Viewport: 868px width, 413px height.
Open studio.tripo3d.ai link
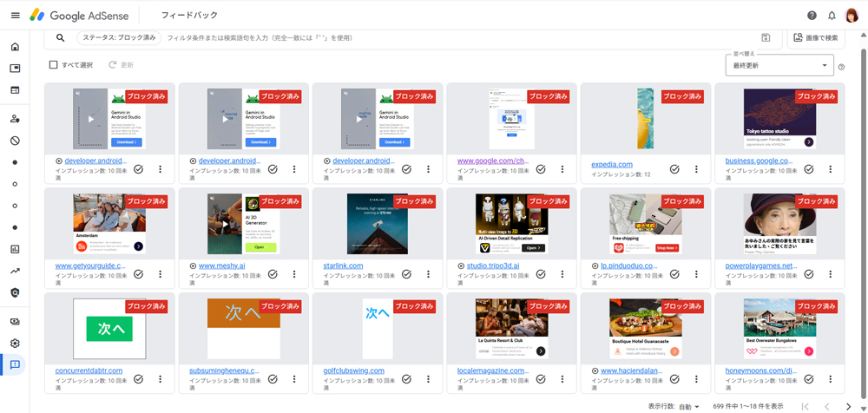click(493, 265)
